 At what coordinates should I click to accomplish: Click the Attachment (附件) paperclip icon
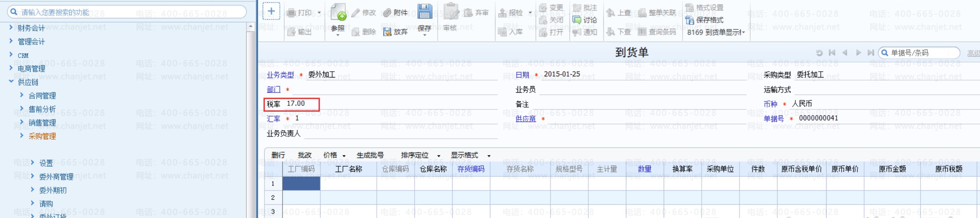(387, 13)
